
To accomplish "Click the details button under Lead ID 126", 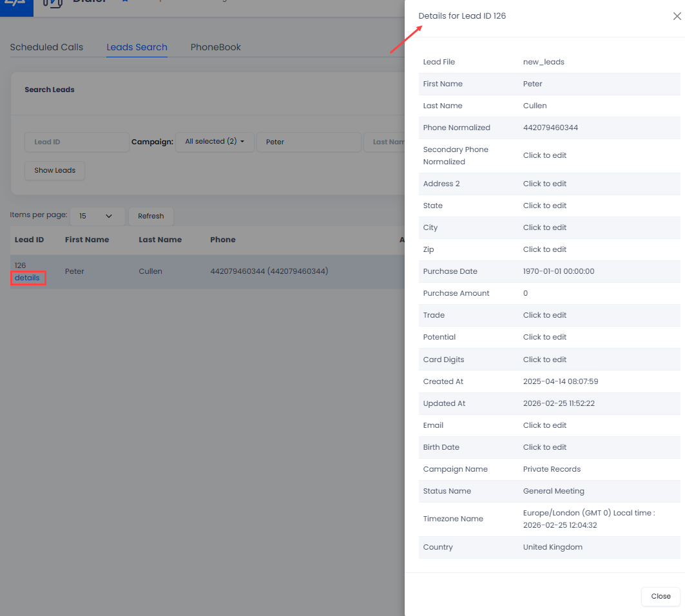I will [28, 278].
